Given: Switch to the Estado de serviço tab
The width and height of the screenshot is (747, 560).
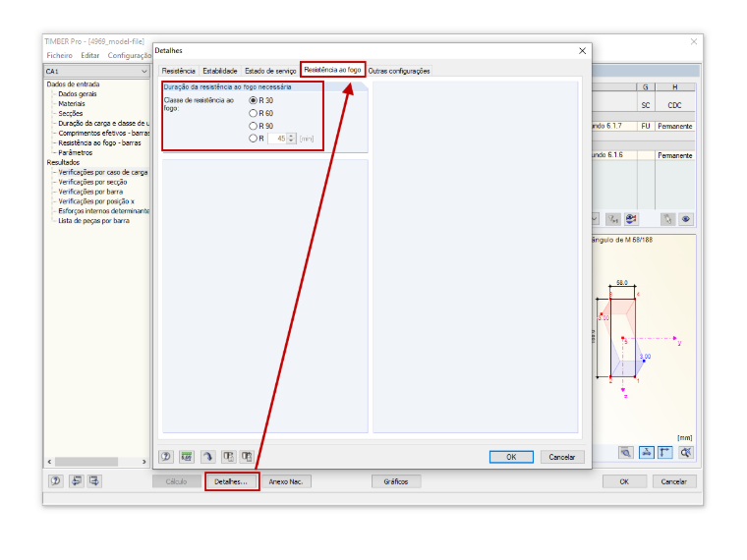Looking at the screenshot, I should pyautogui.click(x=270, y=71).
